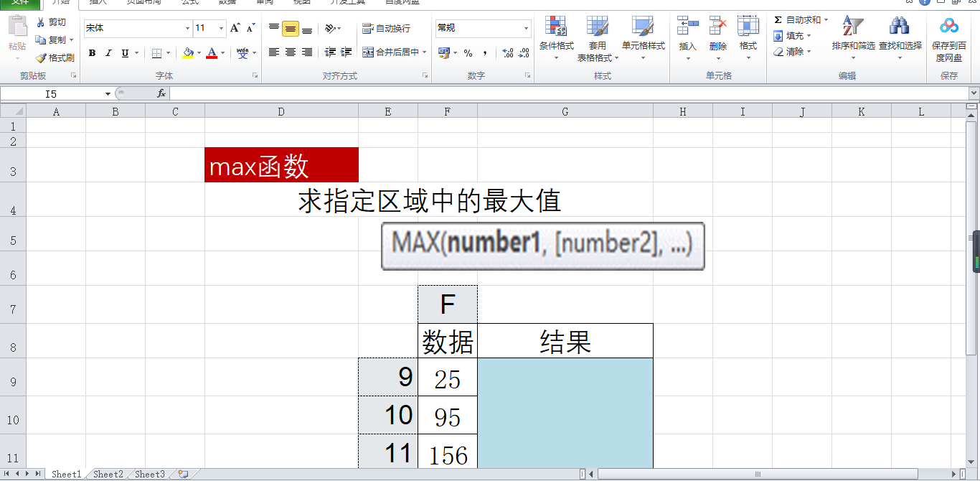Decrease indent in the alignment group

click(330, 52)
